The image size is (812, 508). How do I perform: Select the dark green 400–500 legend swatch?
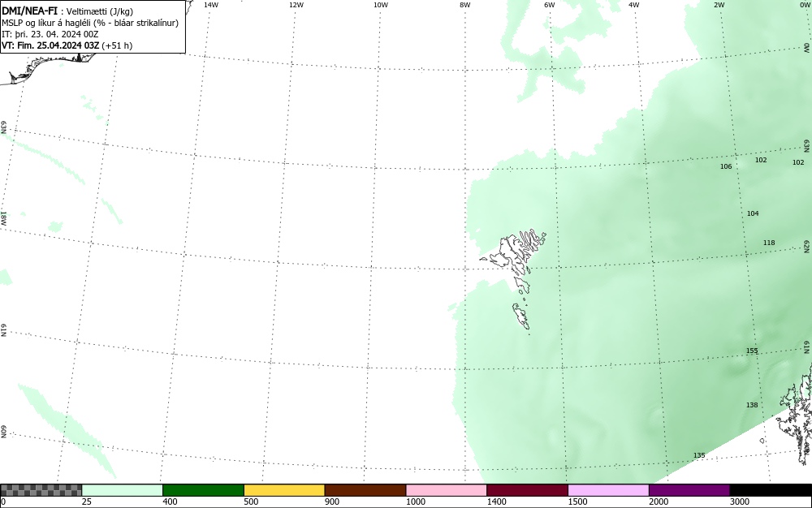pos(203,490)
